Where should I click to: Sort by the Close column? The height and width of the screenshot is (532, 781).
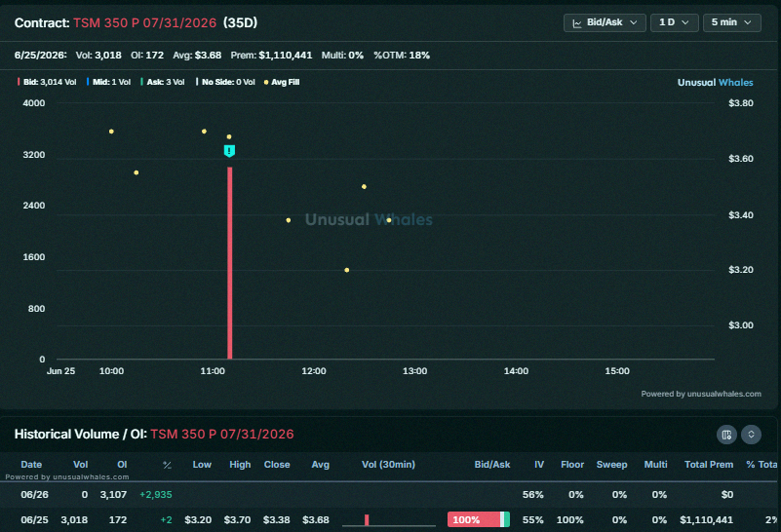(x=277, y=465)
